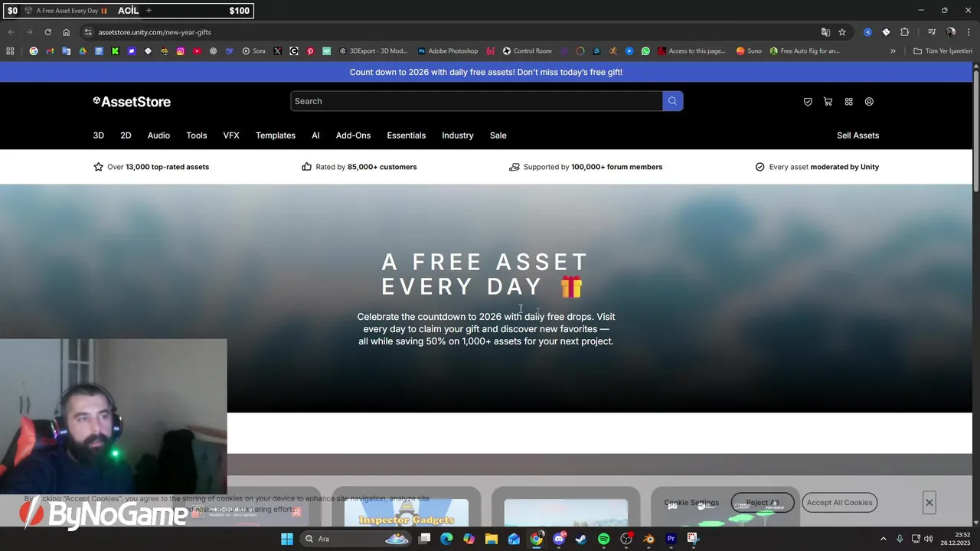Click the free gift countdown banner
Viewport: 980px width, 551px height.
(x=486, y=72)
